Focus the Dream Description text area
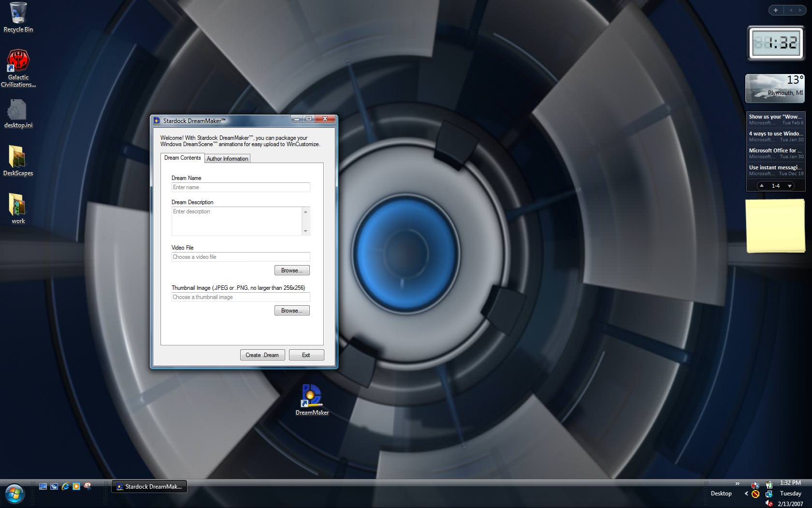The image size is (812, 508). tap(237, 222)
